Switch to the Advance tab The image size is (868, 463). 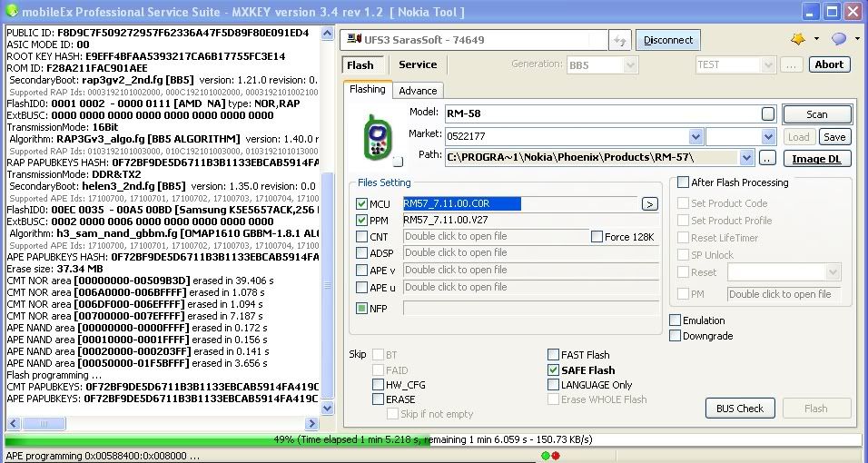[418, 91]
